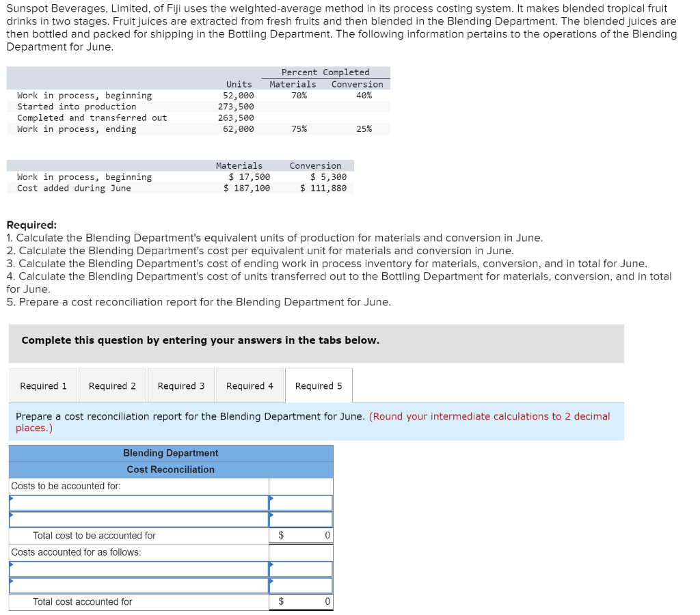Click first amount field under Costs accounted for as follows
Viewport: 700px width, 615px height.
(x=301, y=569)
